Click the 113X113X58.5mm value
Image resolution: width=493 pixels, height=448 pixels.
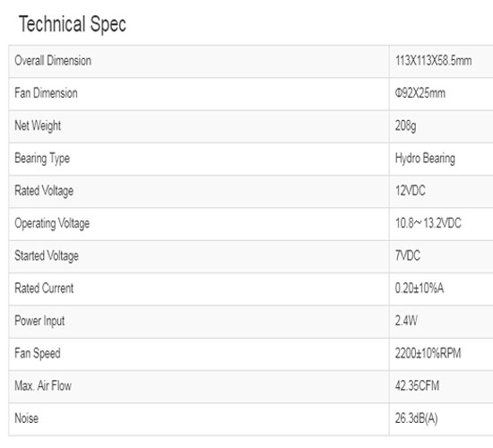434,60
